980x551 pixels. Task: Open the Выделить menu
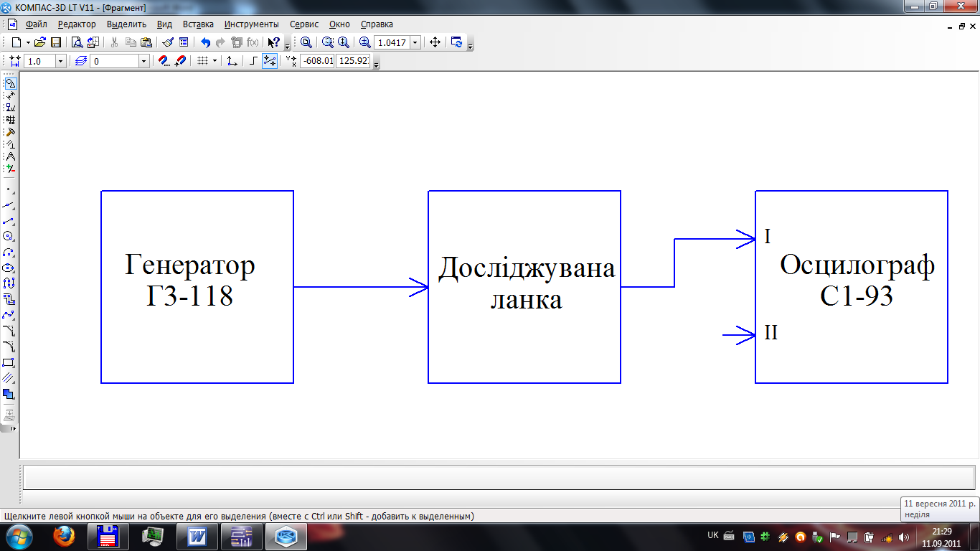tap(126, 24)
